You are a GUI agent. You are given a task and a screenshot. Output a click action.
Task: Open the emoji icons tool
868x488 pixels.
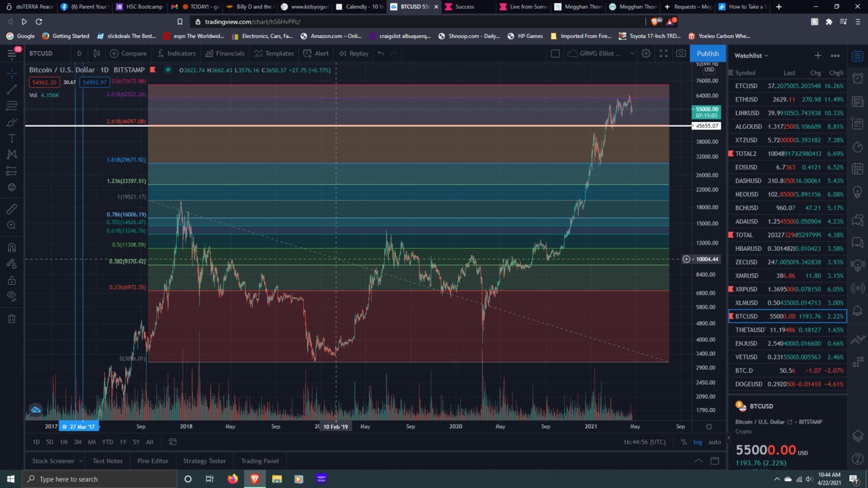tap(12, 187)
